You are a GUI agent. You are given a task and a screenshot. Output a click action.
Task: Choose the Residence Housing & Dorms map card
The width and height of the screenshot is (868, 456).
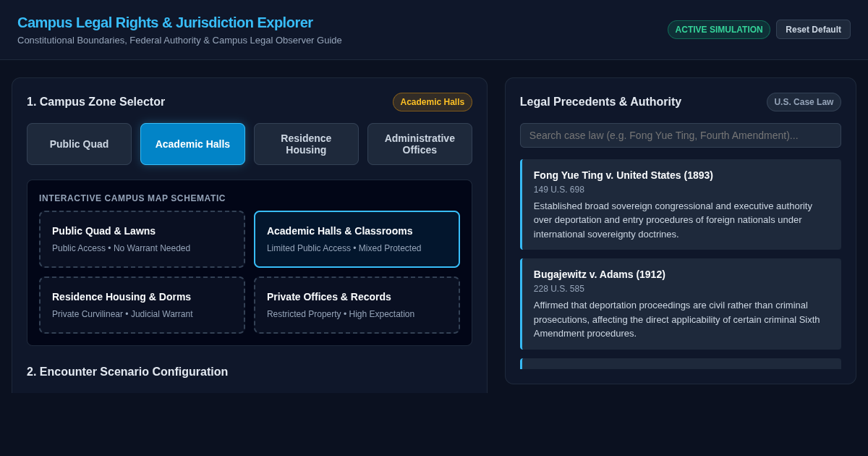[142, 305]
